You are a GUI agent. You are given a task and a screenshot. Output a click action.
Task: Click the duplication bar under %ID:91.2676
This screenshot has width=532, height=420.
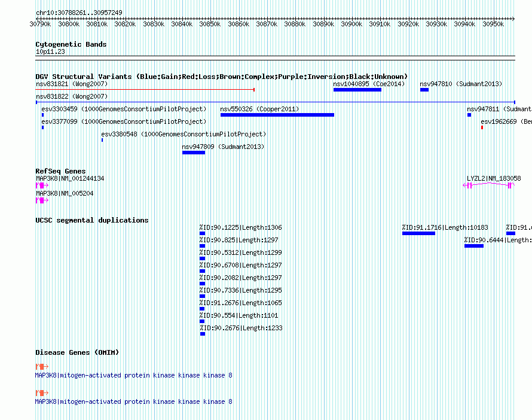coord(202,309)
